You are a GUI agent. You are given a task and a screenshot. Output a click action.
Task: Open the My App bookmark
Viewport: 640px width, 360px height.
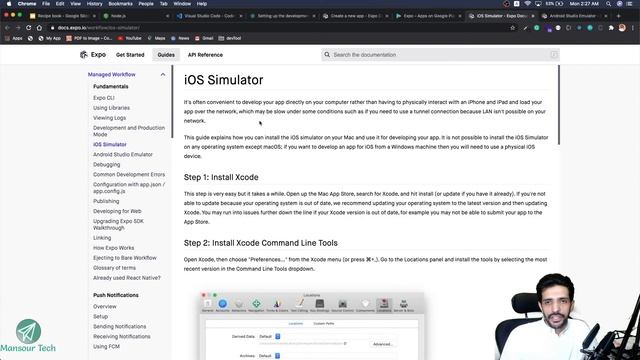49,38
